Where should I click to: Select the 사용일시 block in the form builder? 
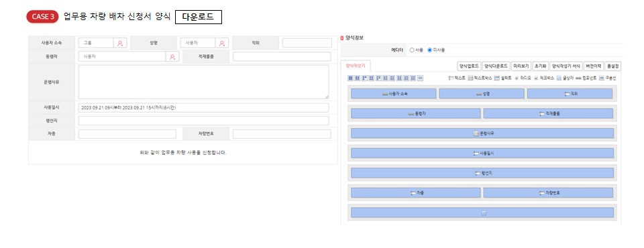point(482,153)
